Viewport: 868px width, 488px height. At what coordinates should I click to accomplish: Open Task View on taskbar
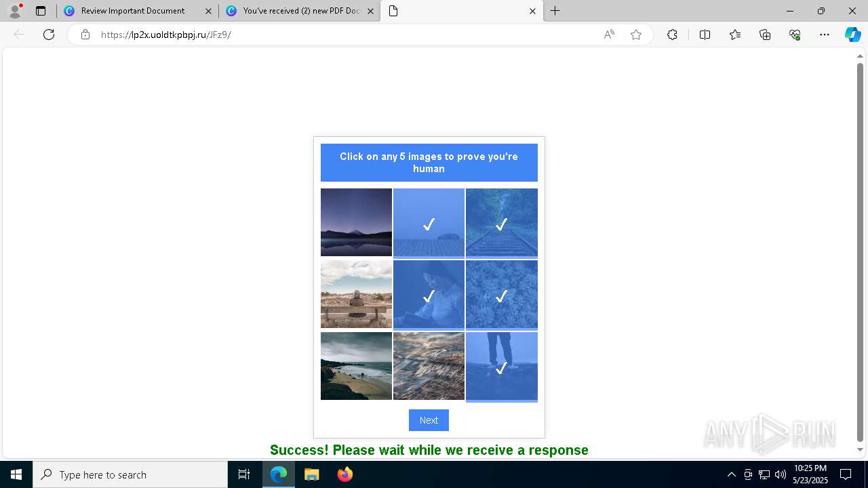pyautogui.click(x=244, y=474)
